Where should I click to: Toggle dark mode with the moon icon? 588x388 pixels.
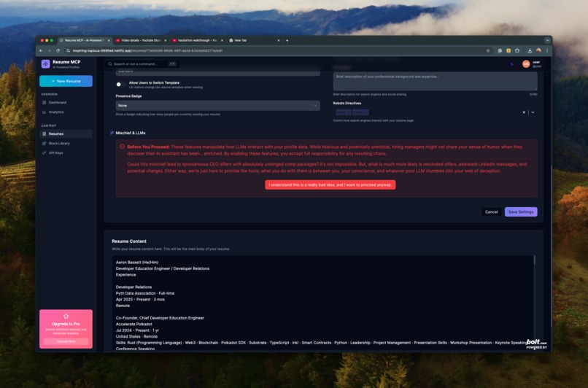[x=512, y=64]
